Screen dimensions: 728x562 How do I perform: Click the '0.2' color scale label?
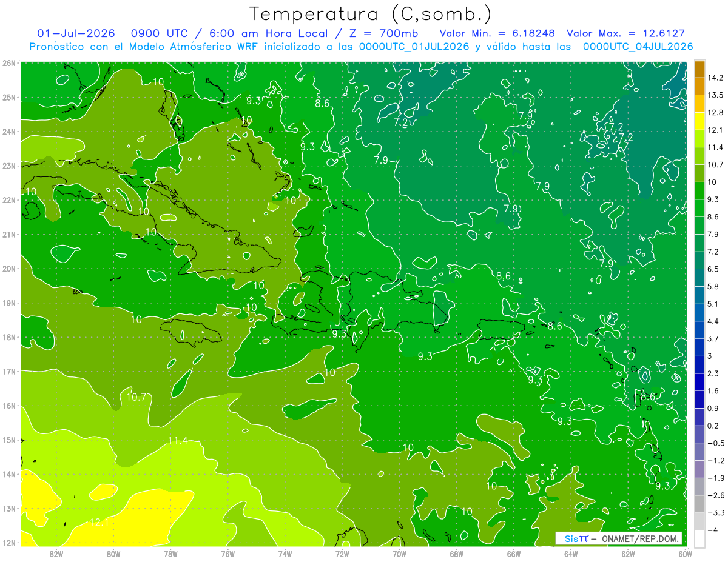[713, 426]
